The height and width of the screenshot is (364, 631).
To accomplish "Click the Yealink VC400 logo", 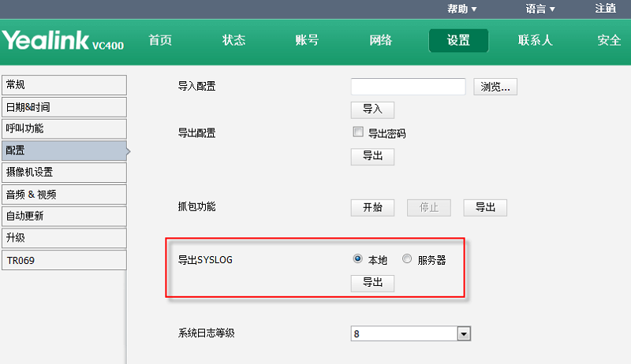I will [x=63, y=41].
